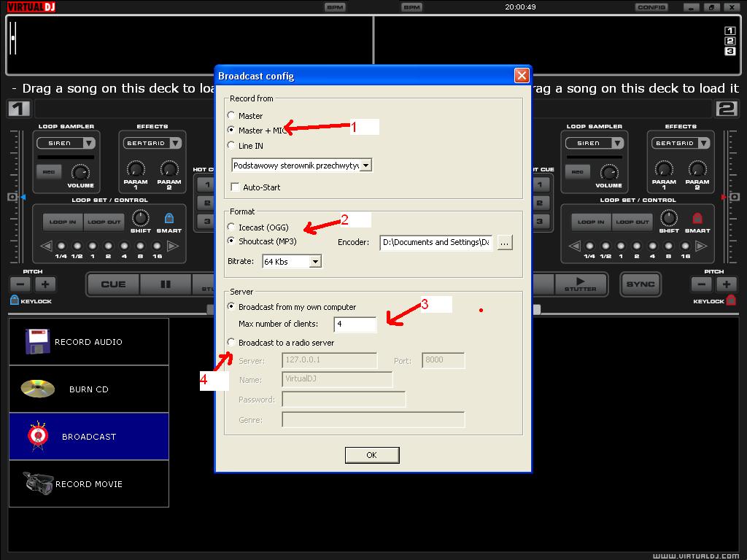
Task: Click the pause button on deck 1
Action: tap(166, 284)
